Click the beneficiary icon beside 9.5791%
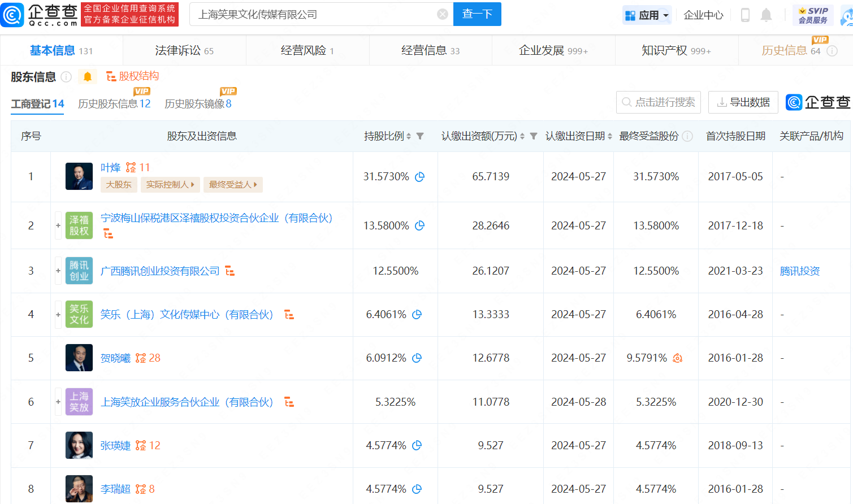Viewport: 853px width, 504px height. pyautogui.click(x=677, y=358)
